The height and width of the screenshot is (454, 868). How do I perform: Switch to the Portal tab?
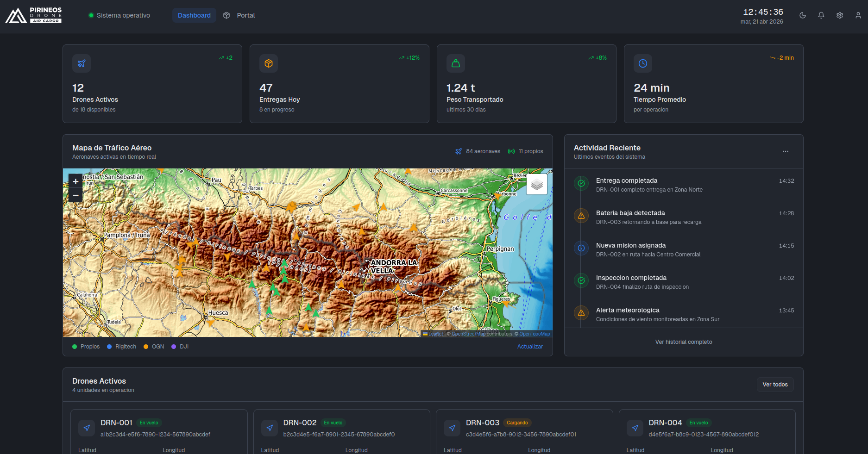(239, 15)
